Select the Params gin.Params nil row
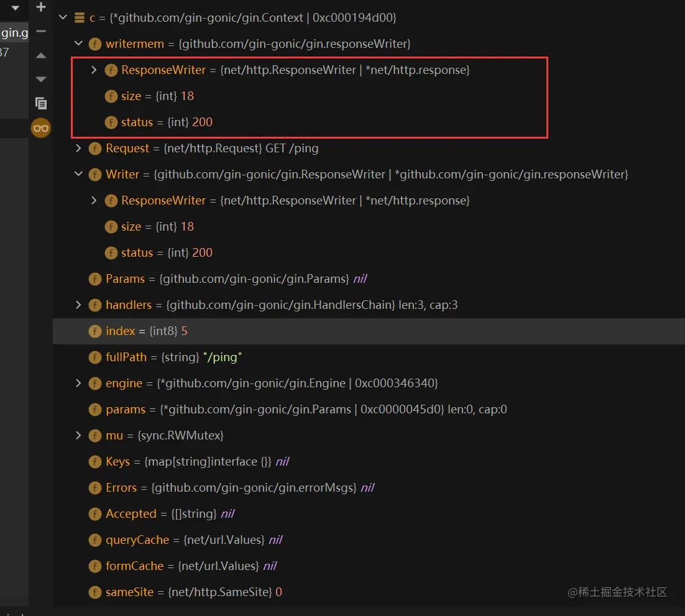This screenshot has height=616, width=685. tap(369, 278)
